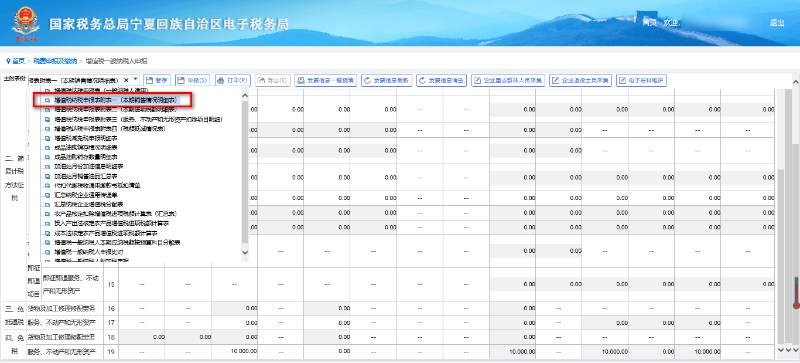Click the 打印(P) printer button

click(x=232, y=80)
